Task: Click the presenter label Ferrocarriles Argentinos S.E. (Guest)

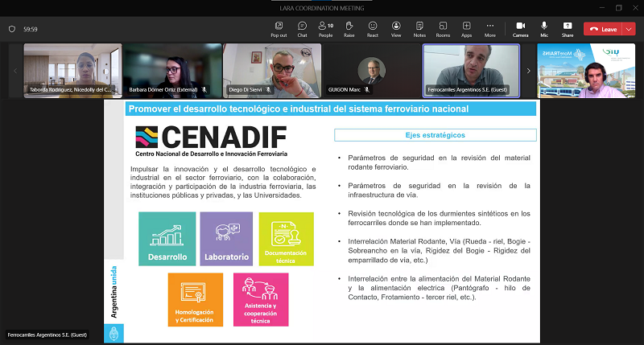Action: pos(47,335)
